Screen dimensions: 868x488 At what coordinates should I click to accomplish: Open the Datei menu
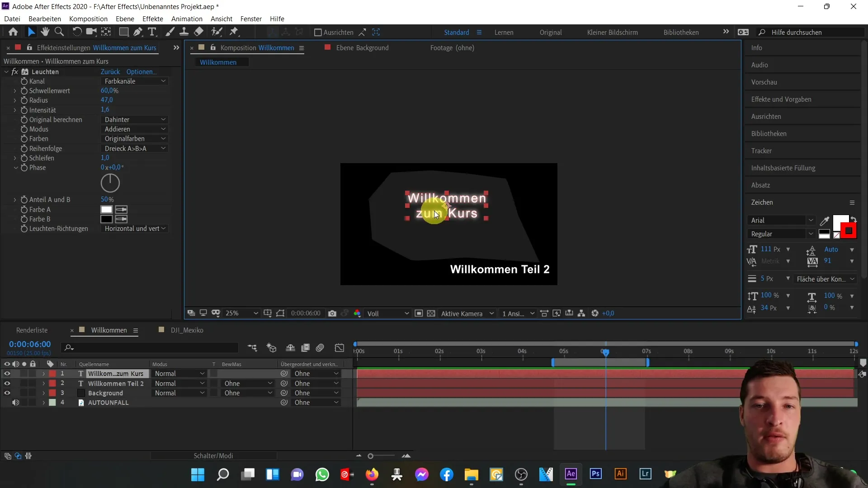[x=12, y=19]
